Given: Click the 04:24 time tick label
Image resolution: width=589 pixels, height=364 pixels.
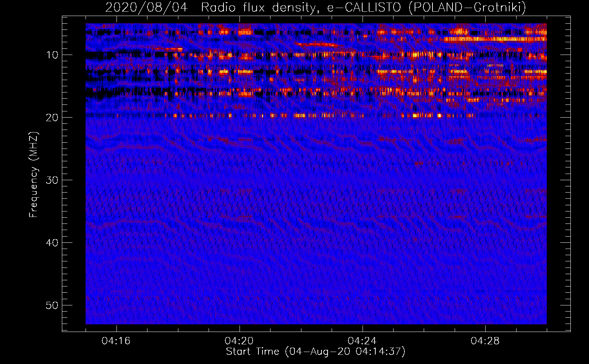Looking at the screenshot, I should coord(362,341).
